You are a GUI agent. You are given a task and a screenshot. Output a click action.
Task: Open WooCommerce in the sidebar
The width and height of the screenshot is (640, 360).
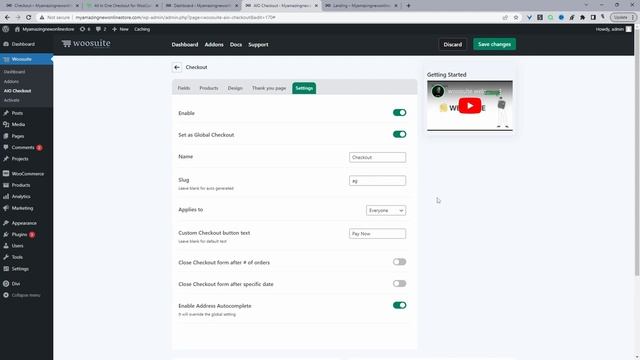(x=27, y=174)
